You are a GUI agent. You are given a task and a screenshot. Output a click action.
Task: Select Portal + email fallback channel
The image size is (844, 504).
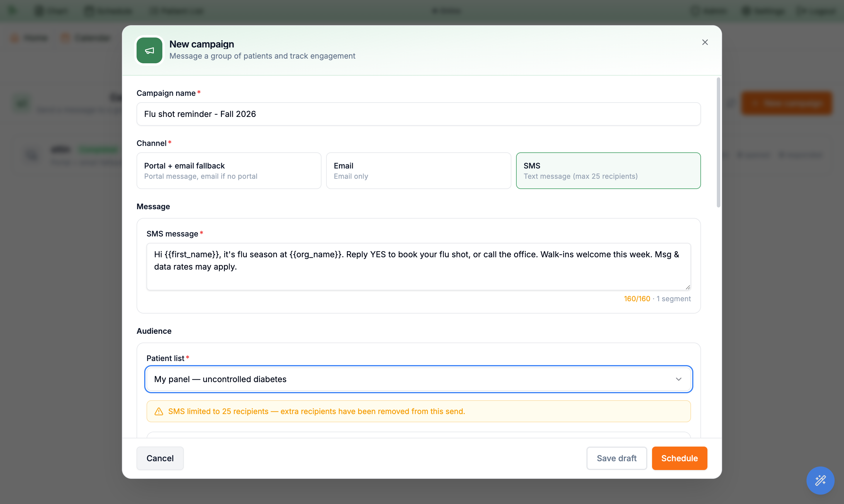pos(229,171)
